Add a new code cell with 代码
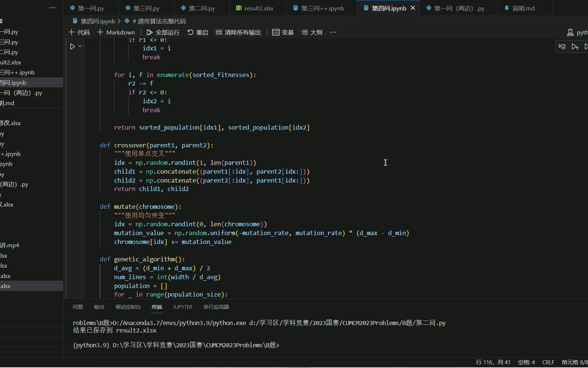Image resolution: width=588 pixels, height=368 pixels. [79, 32]
